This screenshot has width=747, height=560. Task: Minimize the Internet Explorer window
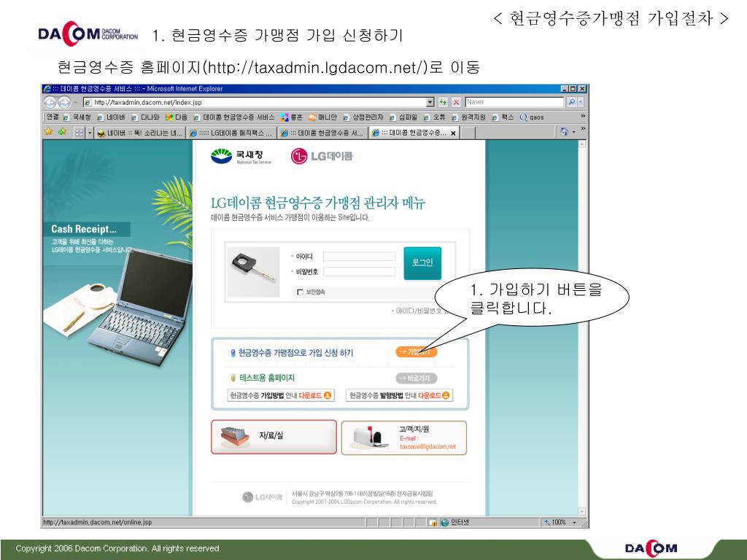pyautogui.click(x=565, y=88)
